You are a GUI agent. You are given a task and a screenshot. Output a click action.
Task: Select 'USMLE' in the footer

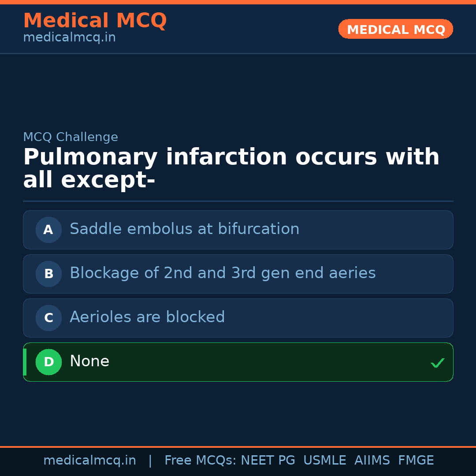pos(324,461)
